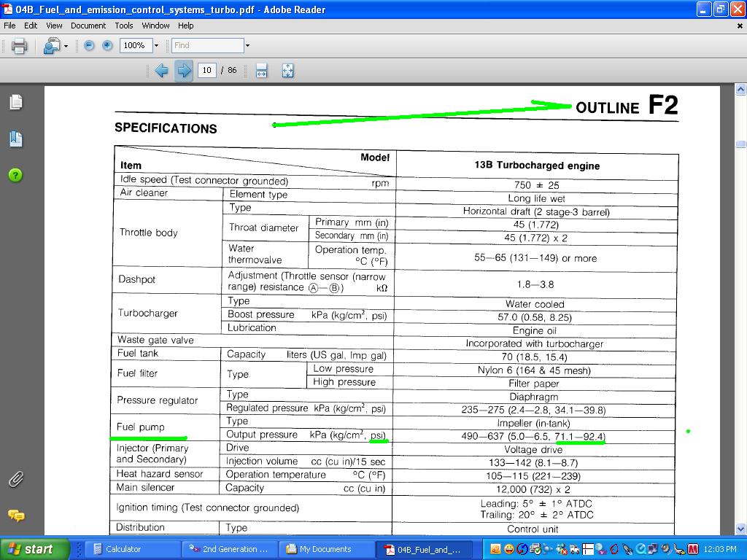Open the collaboration tool dropdown arrow
The width and height of the screenshot is (747, 560).
pos(66,46)
